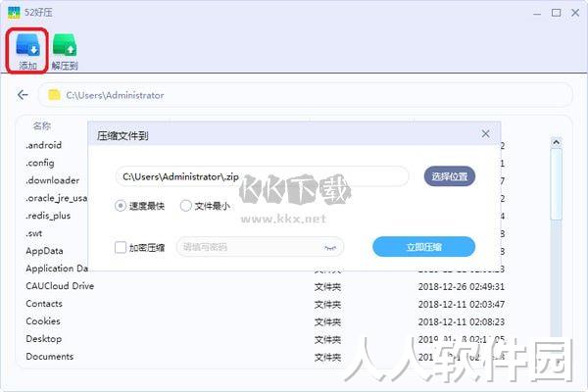Click date 2018-12-11 02:03:47
The width and height of the screenshot is (588, 392).
(x=462, y=304)
